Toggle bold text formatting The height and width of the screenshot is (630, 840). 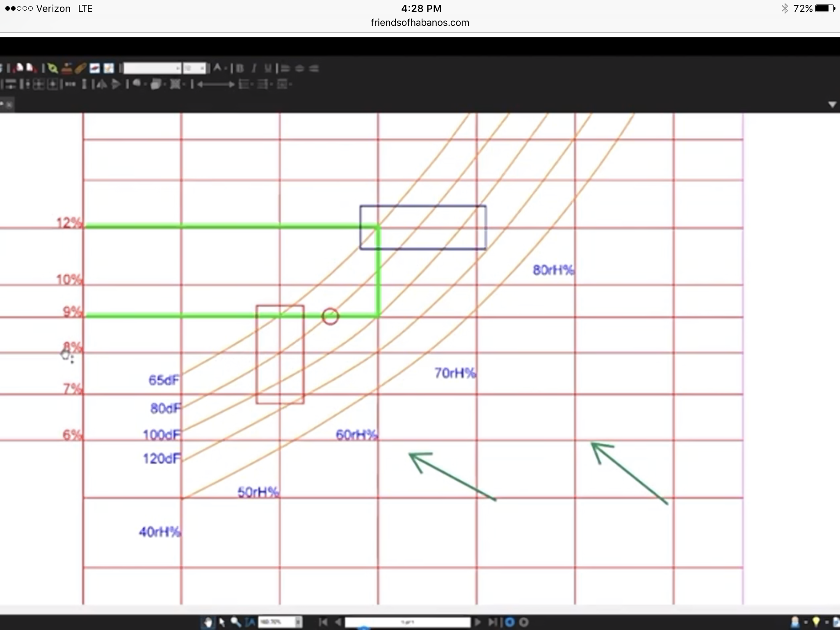240,68
